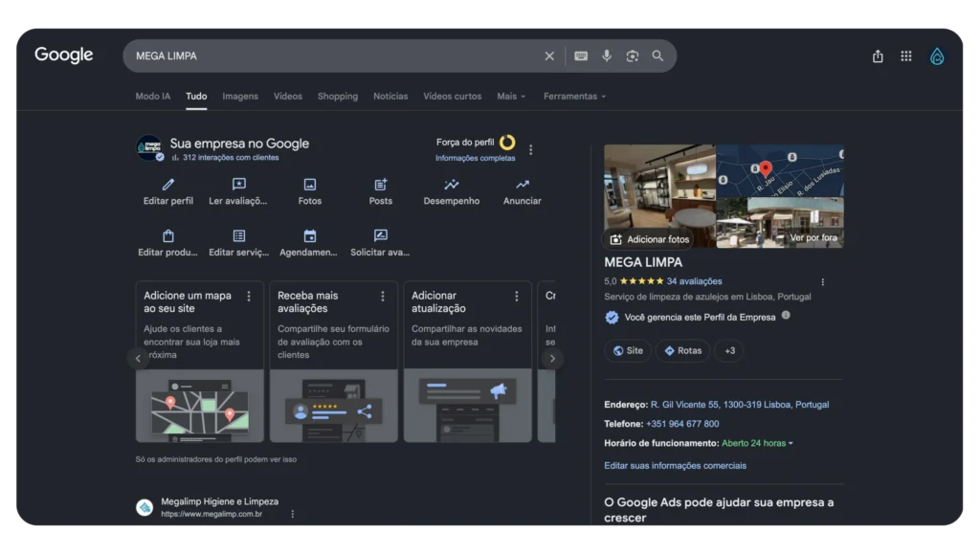The height and width of the screenshot is (554, 980).
Task: Switch to Modo IA tab
Action: (x=152, y=97)
